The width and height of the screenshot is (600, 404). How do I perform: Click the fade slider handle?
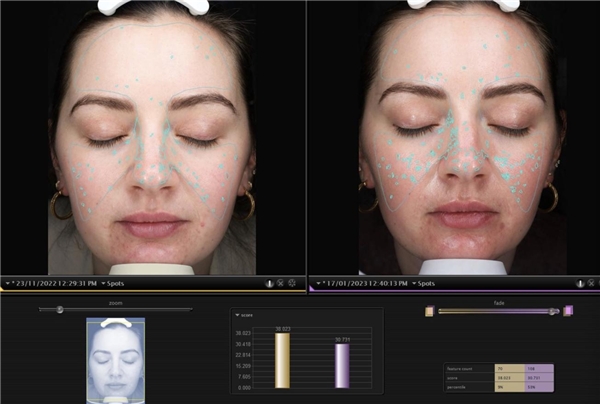pyautogui.click(x=552, y=311)
